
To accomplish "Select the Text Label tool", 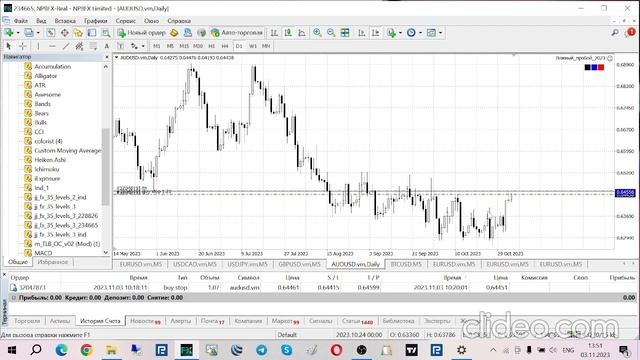I will 120,46.
